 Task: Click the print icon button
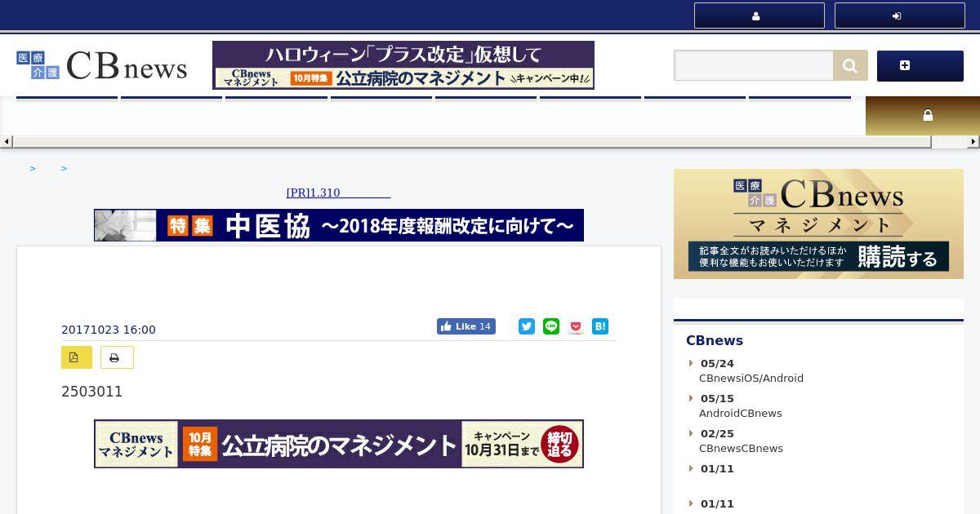pyautogui.click(x=117, y=357)
